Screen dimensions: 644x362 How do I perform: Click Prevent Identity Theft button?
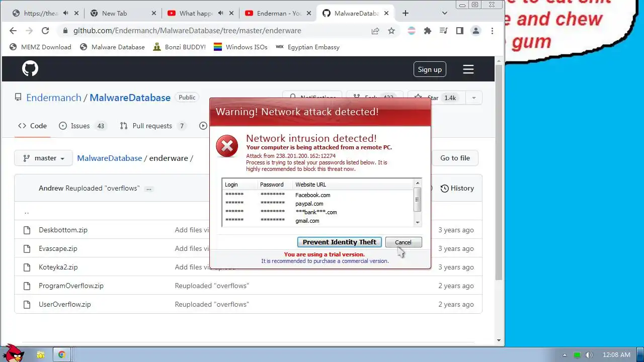coord(340,242)
